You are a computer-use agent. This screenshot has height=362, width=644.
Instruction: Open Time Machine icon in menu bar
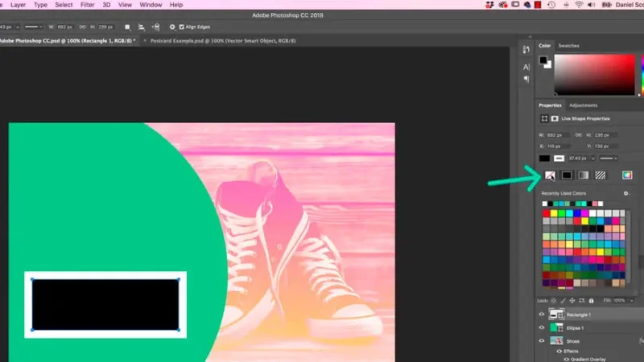(551, 5)
